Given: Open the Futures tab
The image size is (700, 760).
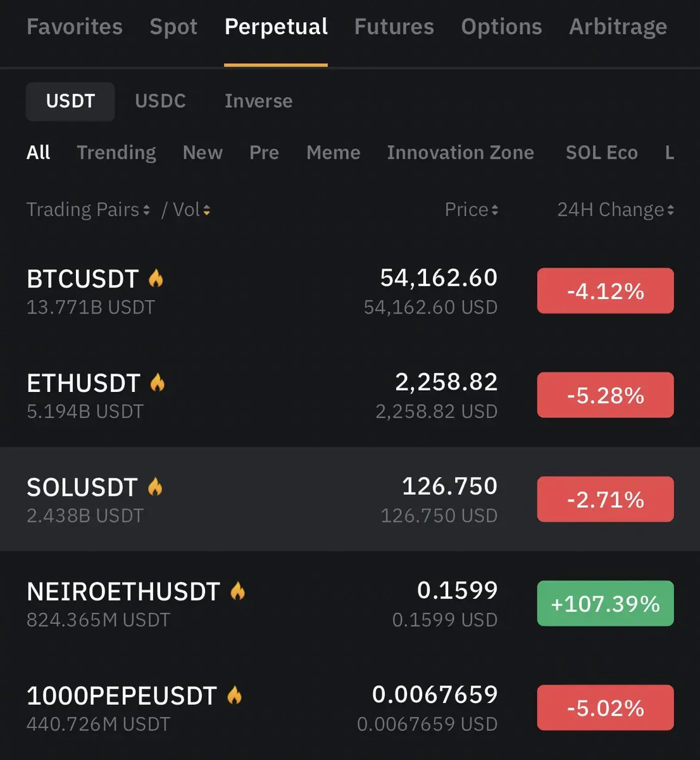Looking at the screenshot, I should pos(394,27).
